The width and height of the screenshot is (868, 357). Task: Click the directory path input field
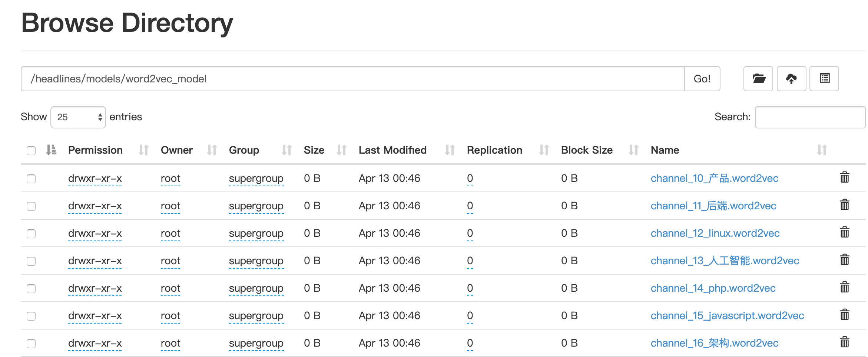pos(352,79)
